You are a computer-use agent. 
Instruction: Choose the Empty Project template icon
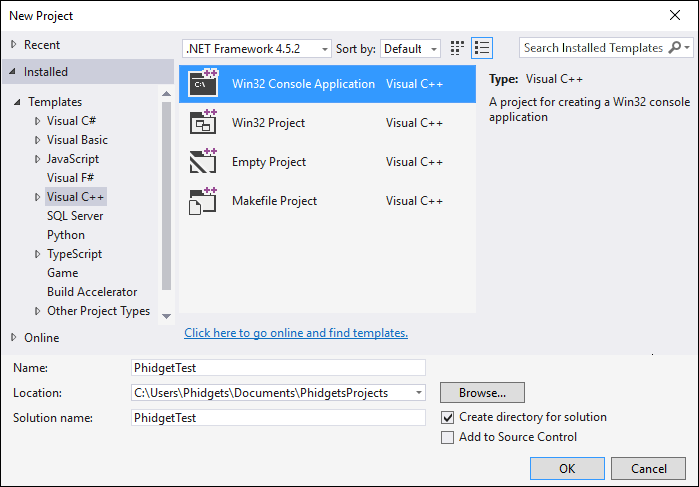pyautogui.click(x=203, y=162)
